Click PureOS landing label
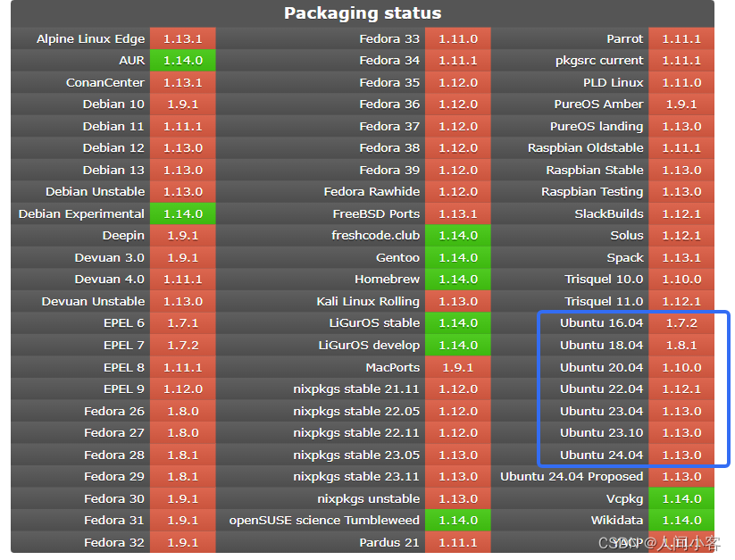 tap(597, 127)
